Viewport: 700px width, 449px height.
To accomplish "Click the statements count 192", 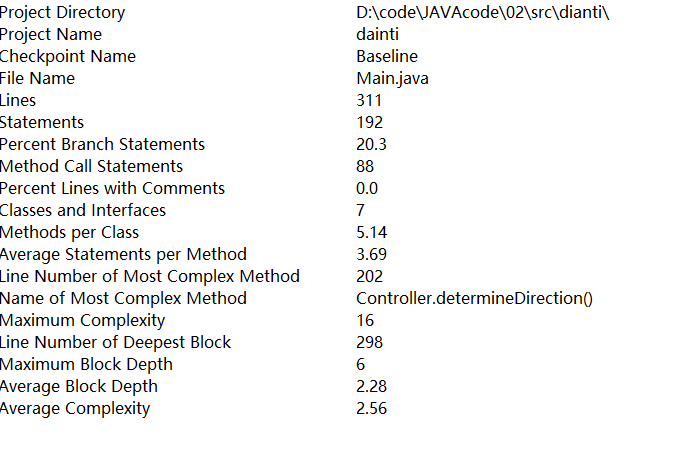I will pos(369,122).
